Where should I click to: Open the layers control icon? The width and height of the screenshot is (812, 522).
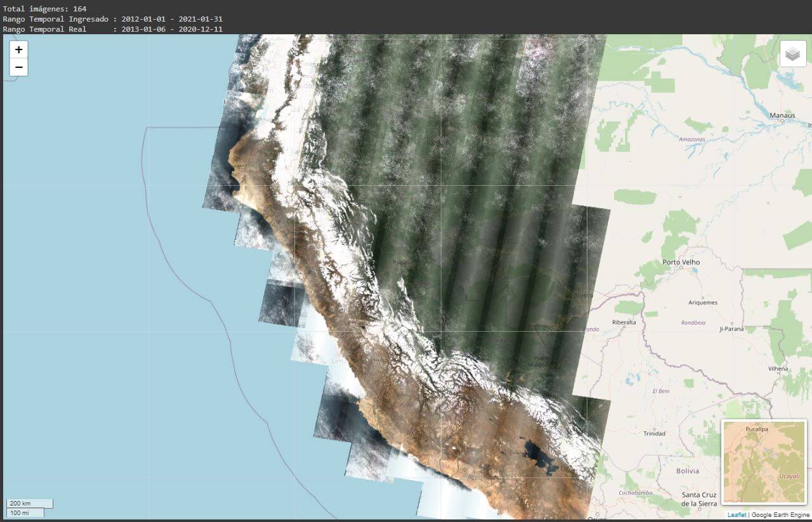792,54
